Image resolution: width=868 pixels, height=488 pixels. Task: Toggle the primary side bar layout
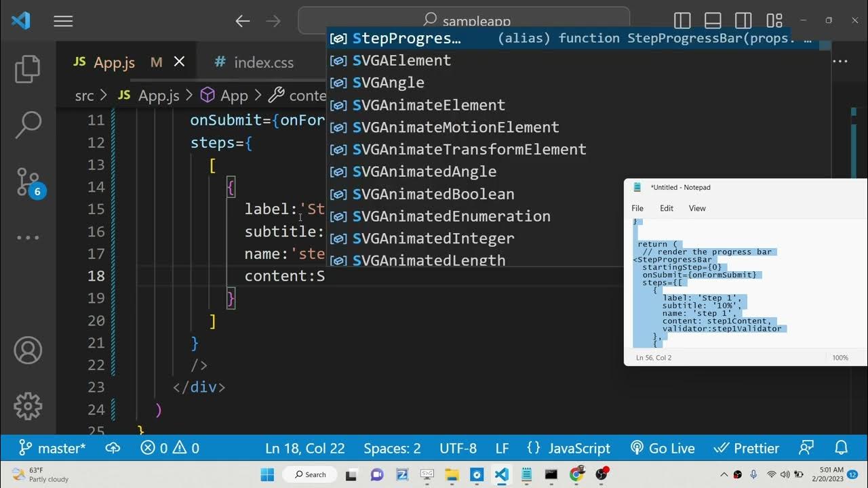coord(682,21)
